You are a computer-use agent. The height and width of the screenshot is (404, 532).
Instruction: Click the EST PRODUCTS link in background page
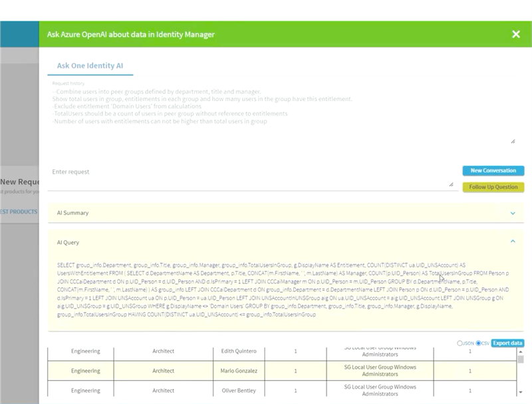(x=19, y=212)
